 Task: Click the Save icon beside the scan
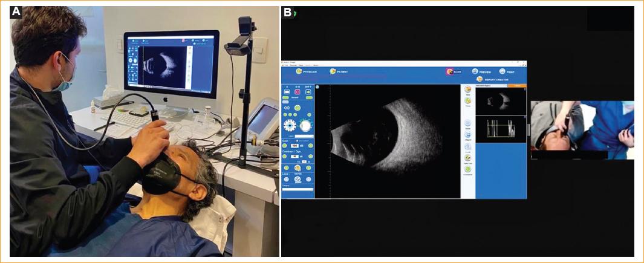pyautogui.click(x=468, y=89)
